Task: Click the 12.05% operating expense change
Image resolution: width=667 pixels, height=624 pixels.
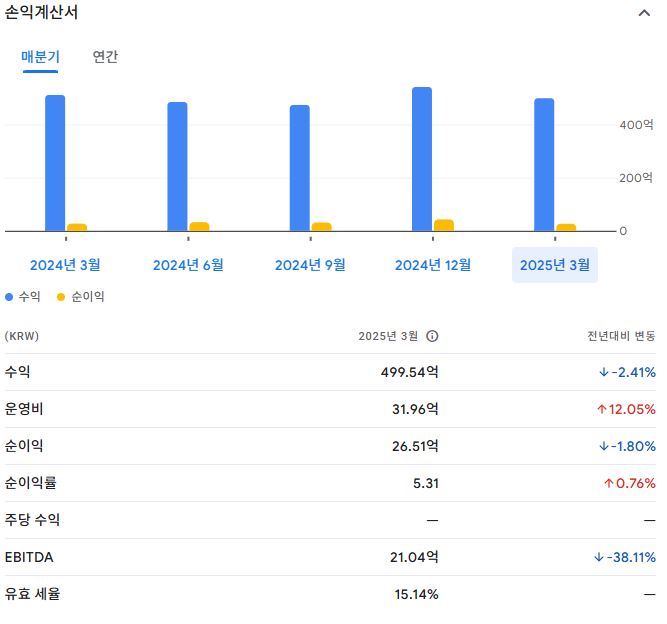Action: 626,409
